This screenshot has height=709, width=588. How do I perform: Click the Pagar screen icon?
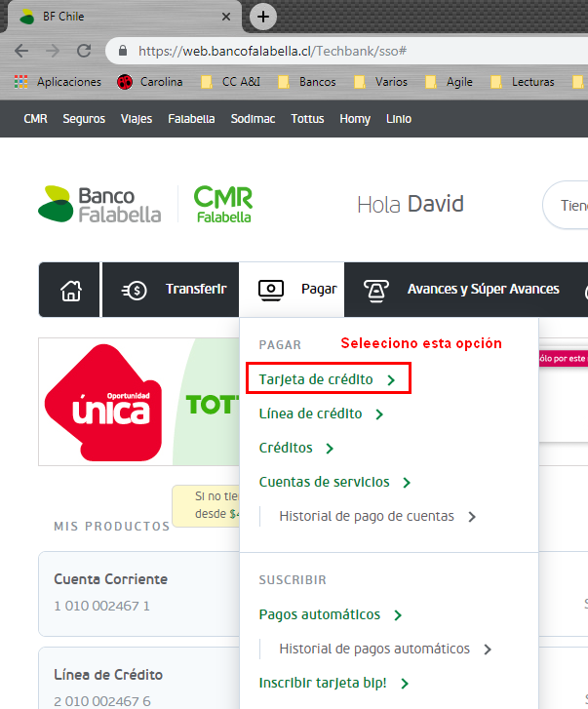click(271, 290)
